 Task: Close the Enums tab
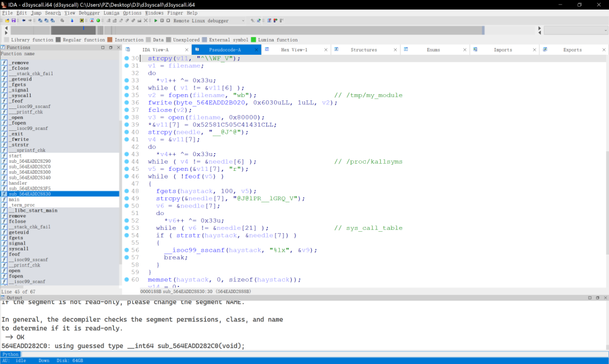tap(464, 50)
